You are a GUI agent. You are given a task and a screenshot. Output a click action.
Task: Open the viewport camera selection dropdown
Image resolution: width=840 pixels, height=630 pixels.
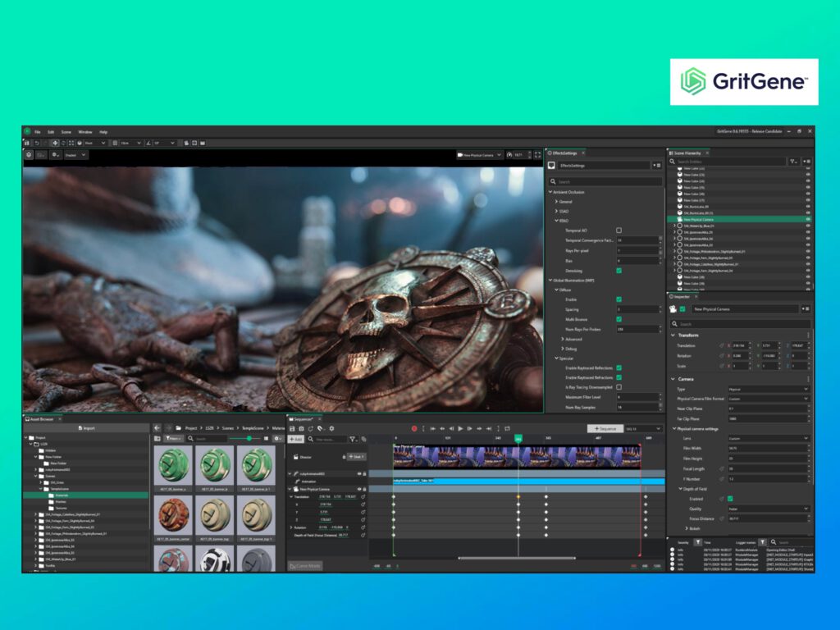(479, 155)
